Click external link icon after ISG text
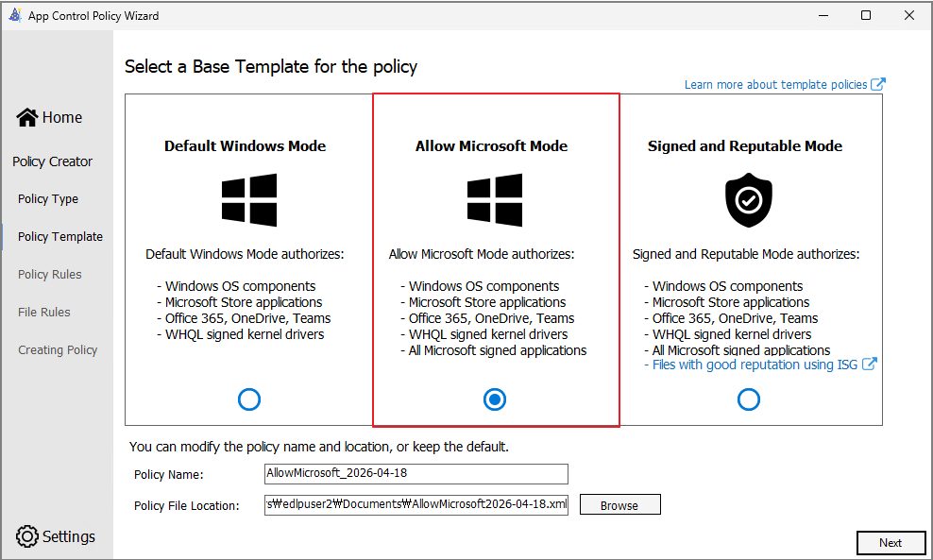Image resolution: width=933 pixels, height=560 pixels. tap(870, 364)
